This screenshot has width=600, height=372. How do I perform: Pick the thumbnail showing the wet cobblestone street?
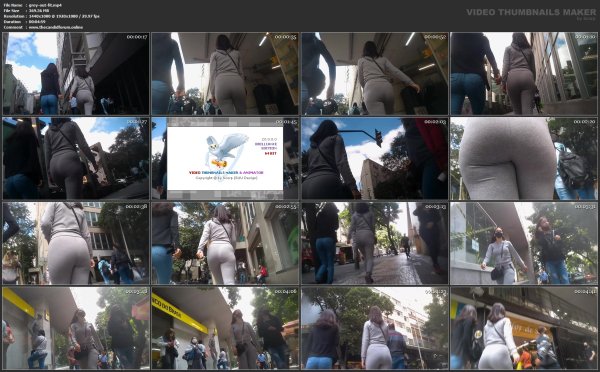point(375,243)
